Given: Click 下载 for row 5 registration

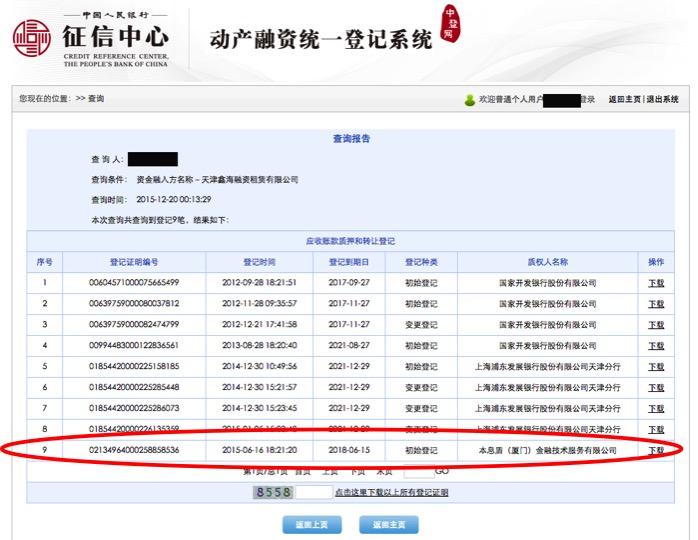Looking at the screenshot, I should (x=656, y=367).
